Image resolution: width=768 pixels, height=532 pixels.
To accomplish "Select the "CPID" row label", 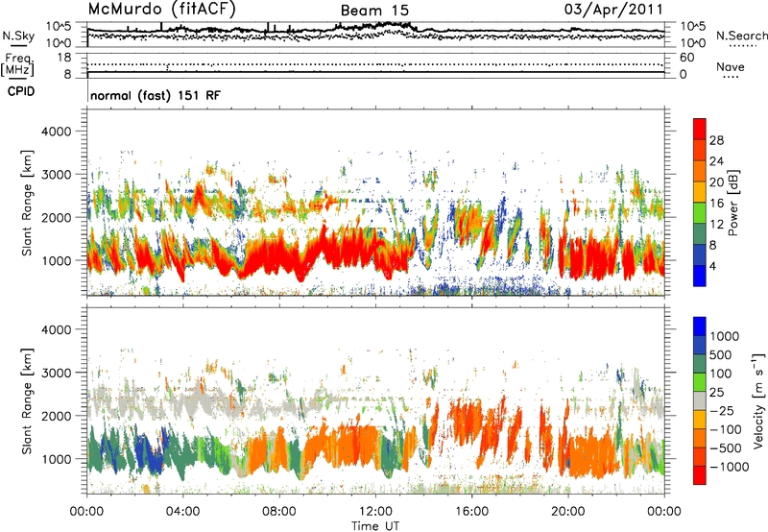I will [21, 91].
